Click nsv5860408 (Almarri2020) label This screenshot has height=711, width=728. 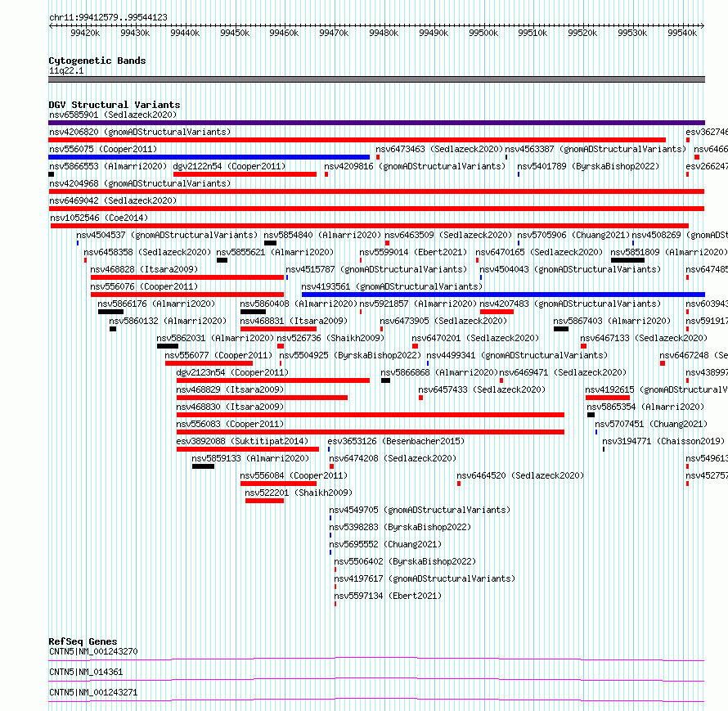[x=299, y=304]
